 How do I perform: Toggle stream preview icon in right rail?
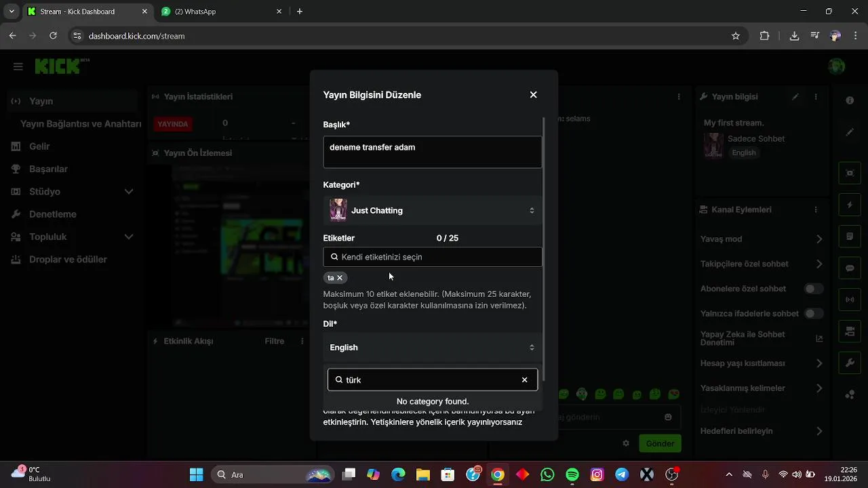[x=850, y=174]
